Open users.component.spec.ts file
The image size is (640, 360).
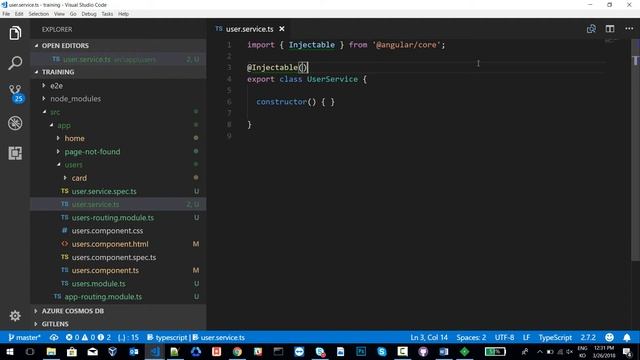pyautogui.click(x=118, y=257)
